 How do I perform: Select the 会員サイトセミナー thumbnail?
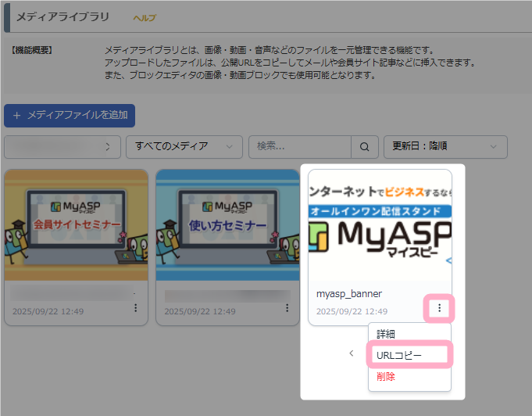pos(76,225)
